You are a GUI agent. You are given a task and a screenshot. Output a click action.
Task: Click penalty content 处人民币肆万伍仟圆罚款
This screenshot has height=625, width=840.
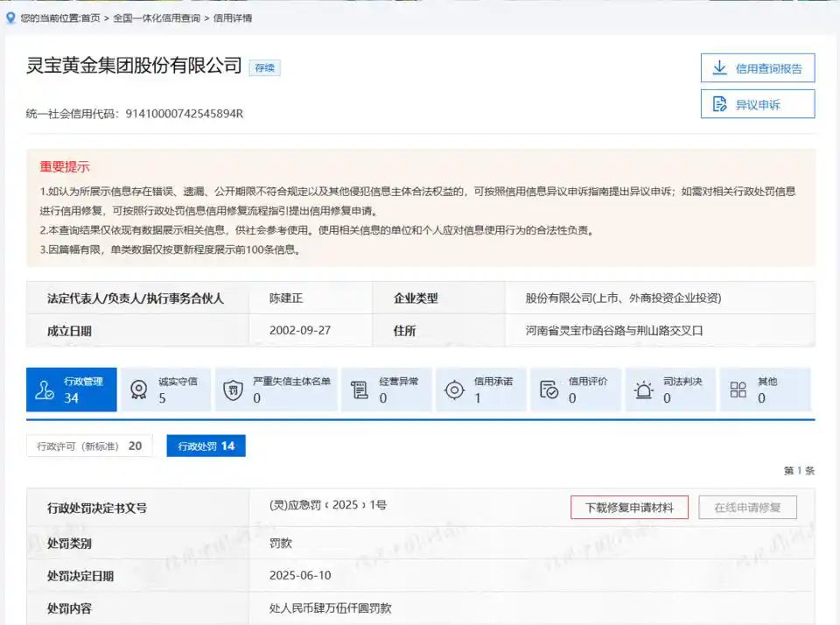[331, 608]
